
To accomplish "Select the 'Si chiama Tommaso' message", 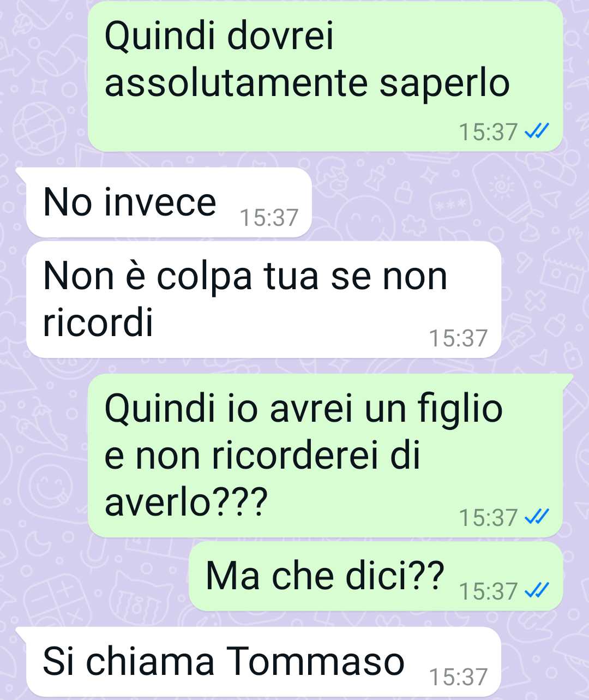I will [263, 661].
